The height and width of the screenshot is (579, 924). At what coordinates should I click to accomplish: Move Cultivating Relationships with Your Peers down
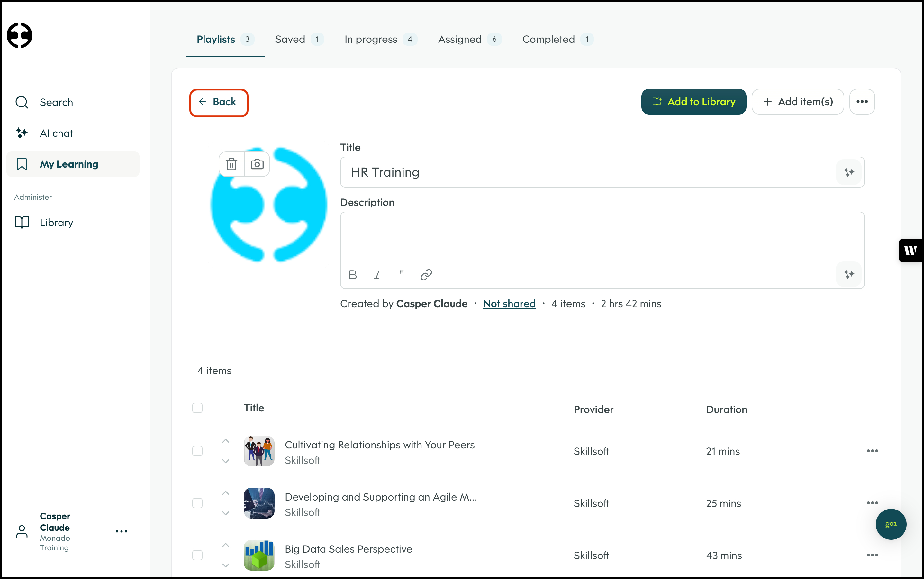coord(226,461)
